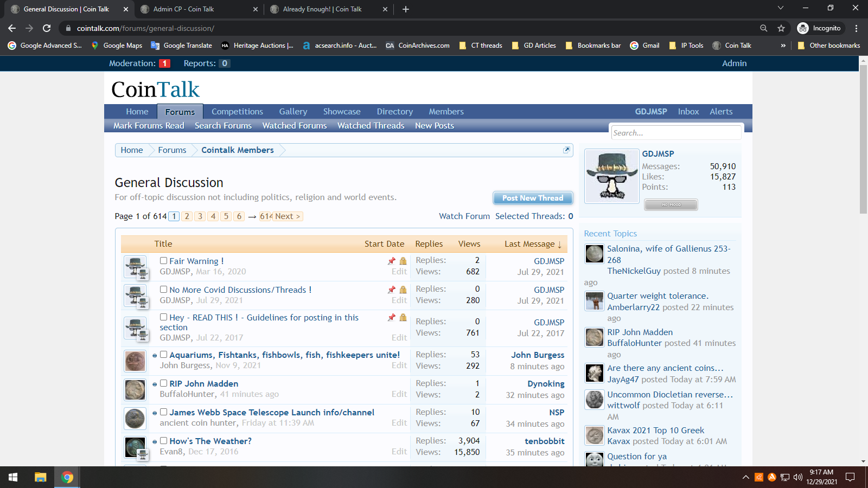Open acsearch.info bookmark

pyautogui.click(x=340, y=46)
